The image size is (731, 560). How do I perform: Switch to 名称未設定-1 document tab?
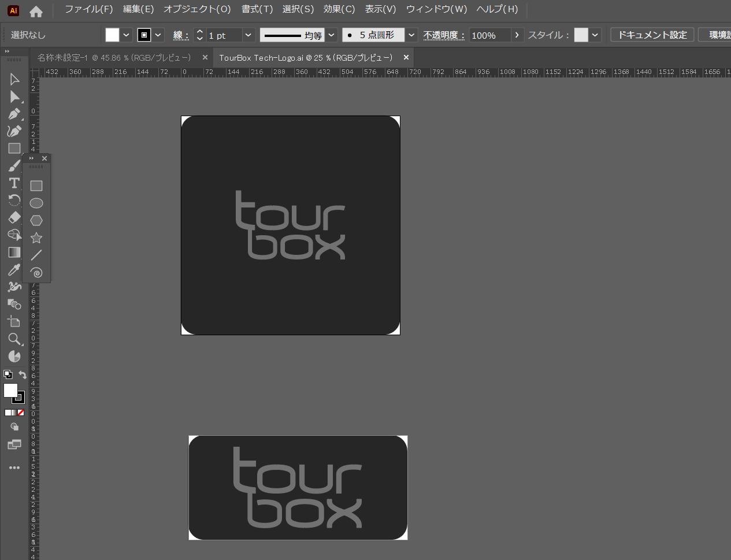click(x=114, y=58)
